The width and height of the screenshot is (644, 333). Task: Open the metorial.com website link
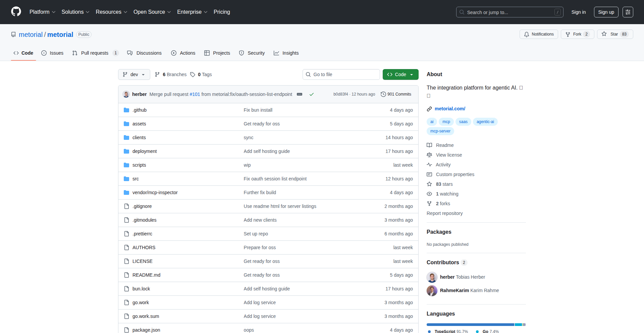[x=450, y=109]
